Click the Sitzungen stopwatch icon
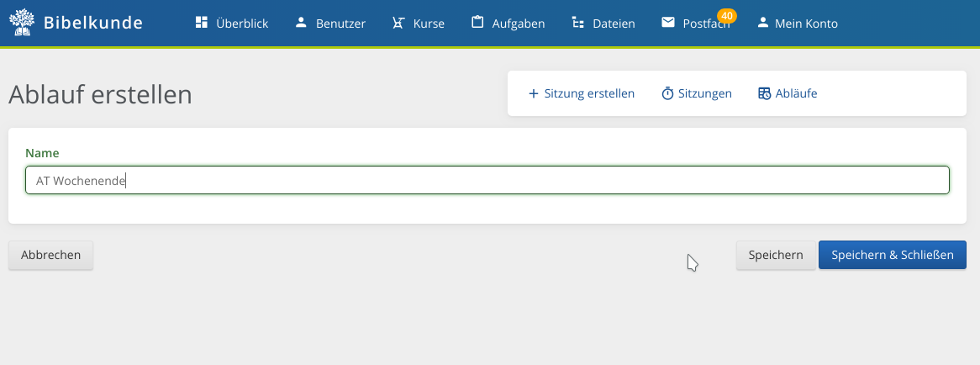This screenshot has height=365, width=980. [667, 93]
